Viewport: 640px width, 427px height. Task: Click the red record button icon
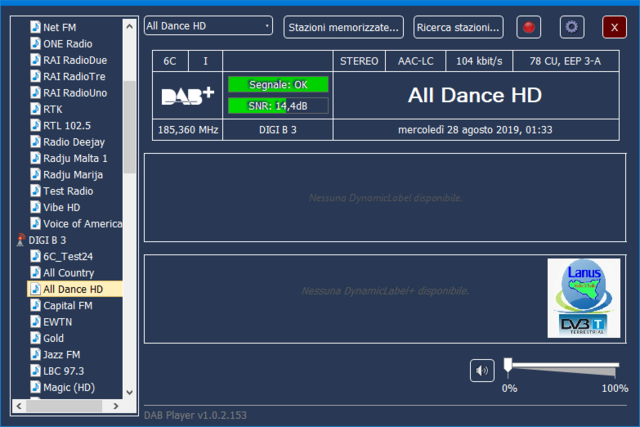click(529, 27)
